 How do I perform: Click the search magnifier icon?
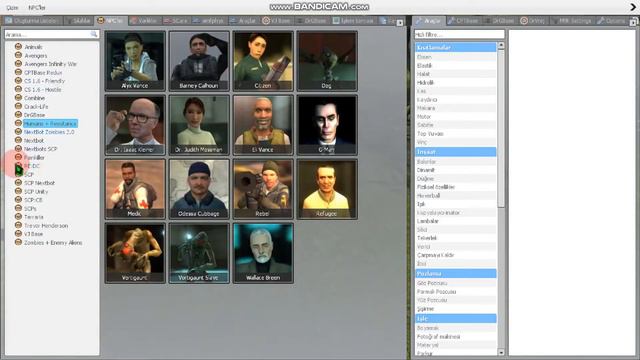pos(94,34)
